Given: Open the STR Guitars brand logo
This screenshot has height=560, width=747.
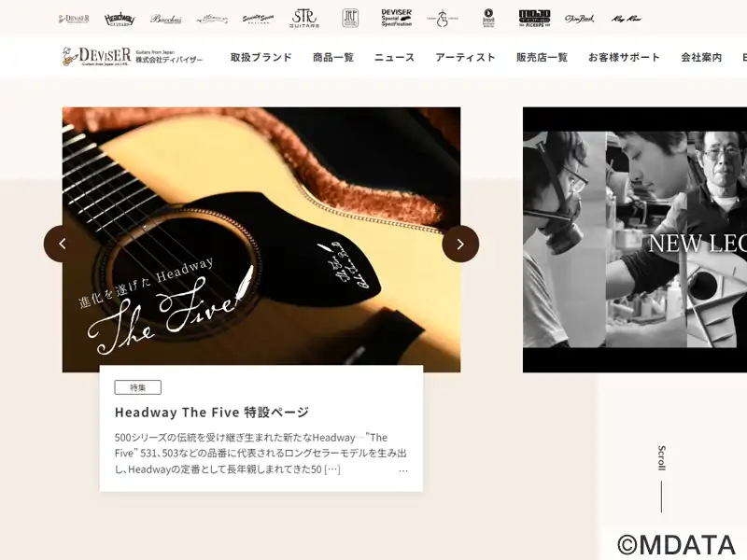Looking at the screenshot, I should [x=304, y=19].
